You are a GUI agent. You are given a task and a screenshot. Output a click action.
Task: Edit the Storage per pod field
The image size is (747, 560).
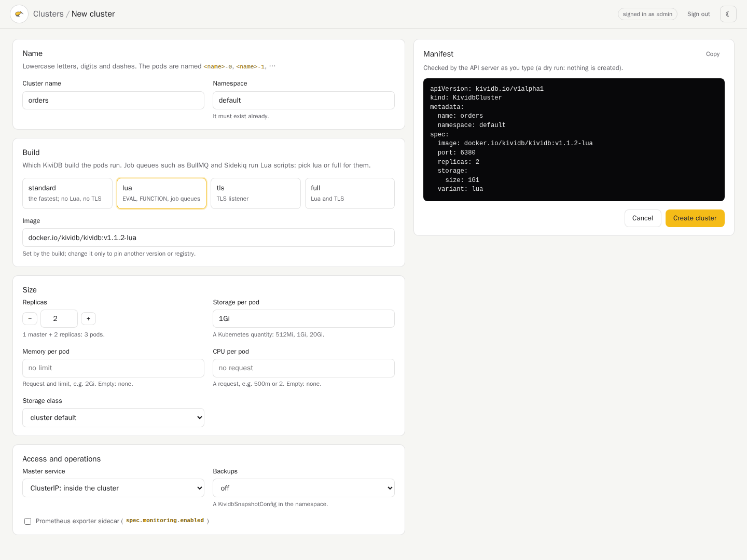(x=303, y=318)
